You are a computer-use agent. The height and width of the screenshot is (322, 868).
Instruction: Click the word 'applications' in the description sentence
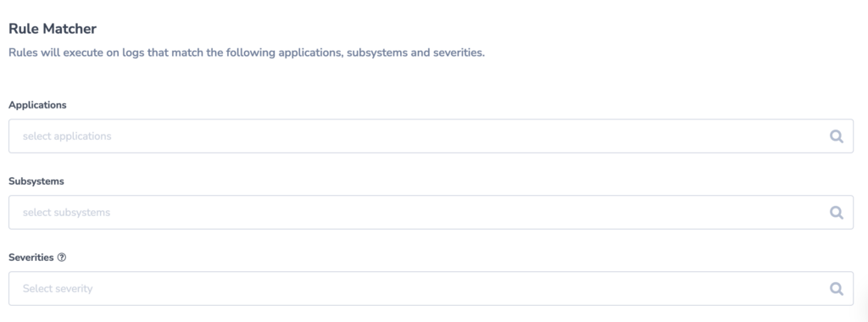tap(309, 53)
